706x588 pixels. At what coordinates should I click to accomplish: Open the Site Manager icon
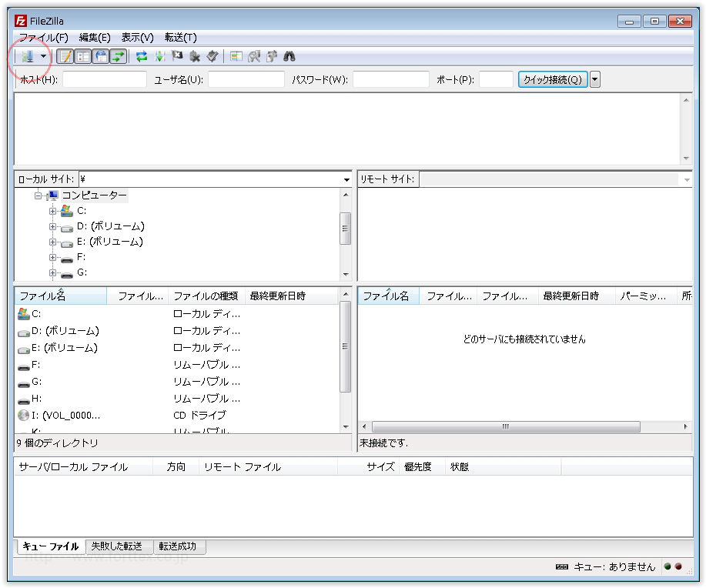[x=27, y=56]
